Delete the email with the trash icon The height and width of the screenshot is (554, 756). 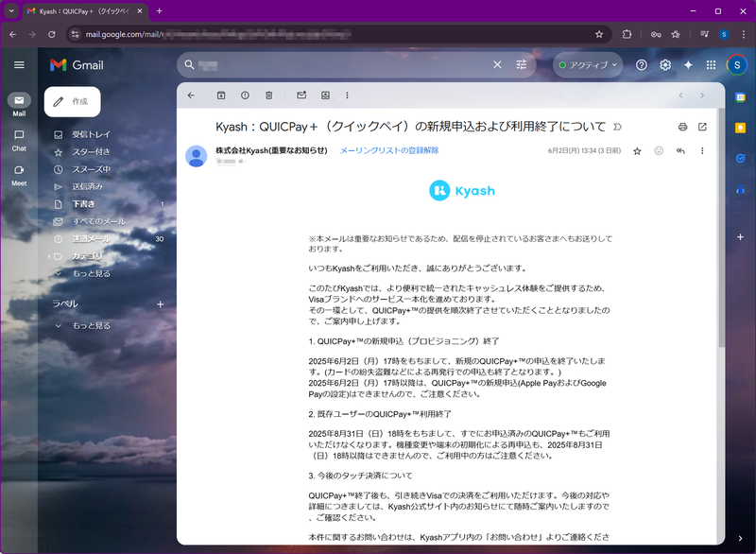[270, 95]
